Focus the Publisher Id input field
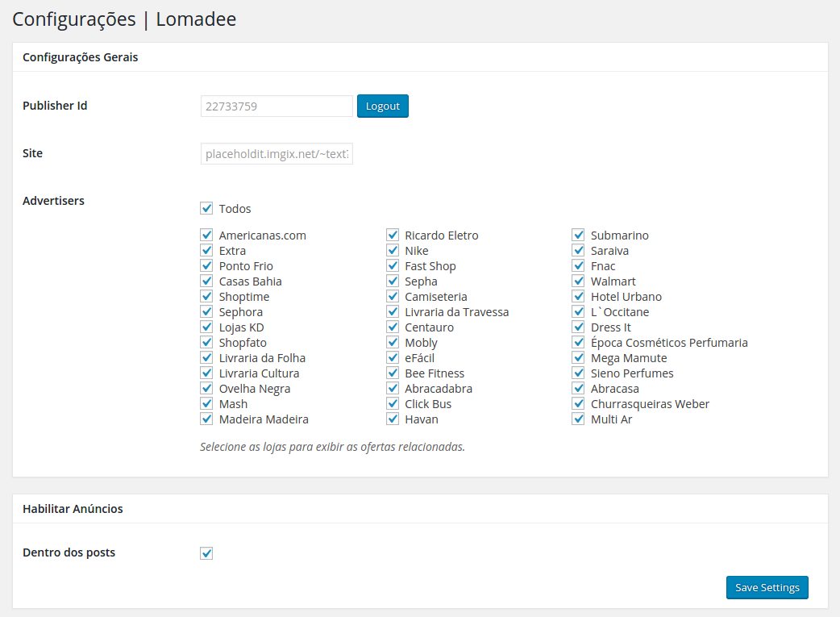The height and width of the screenshot is (617, 840). click(277, 106)
